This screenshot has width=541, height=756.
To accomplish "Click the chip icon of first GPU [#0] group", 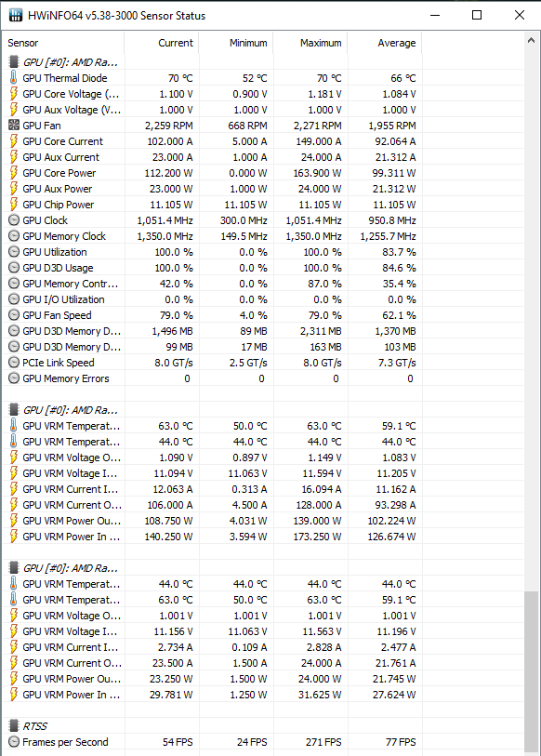I will tap(14, 61).
